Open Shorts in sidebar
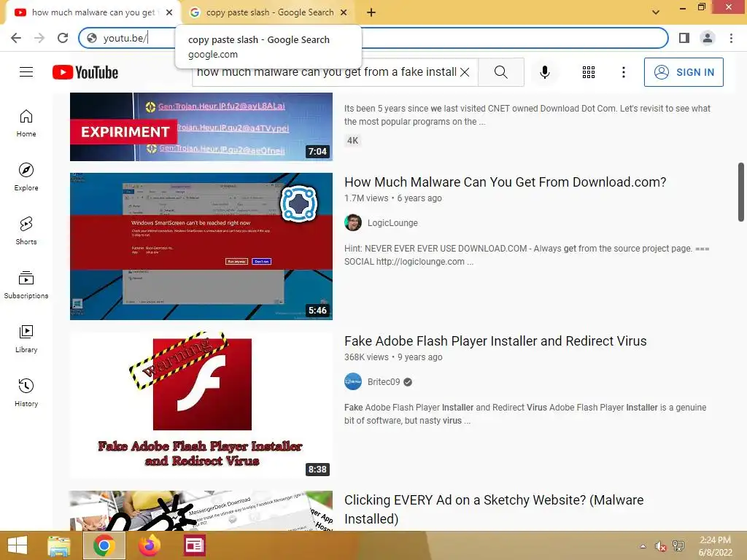747x560 pixels. (26, 231)
